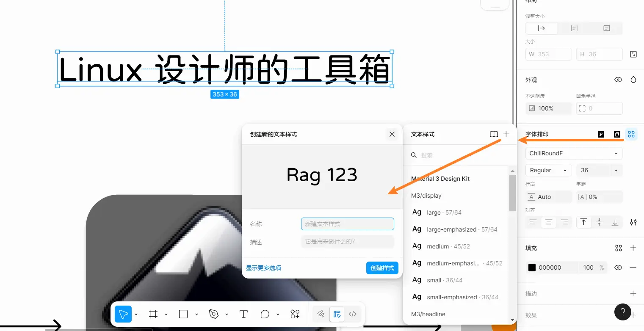This screenshot has height=331, width=644.
Task: Open the Regular font weight dropdown
Action: (x=548, y=170)
